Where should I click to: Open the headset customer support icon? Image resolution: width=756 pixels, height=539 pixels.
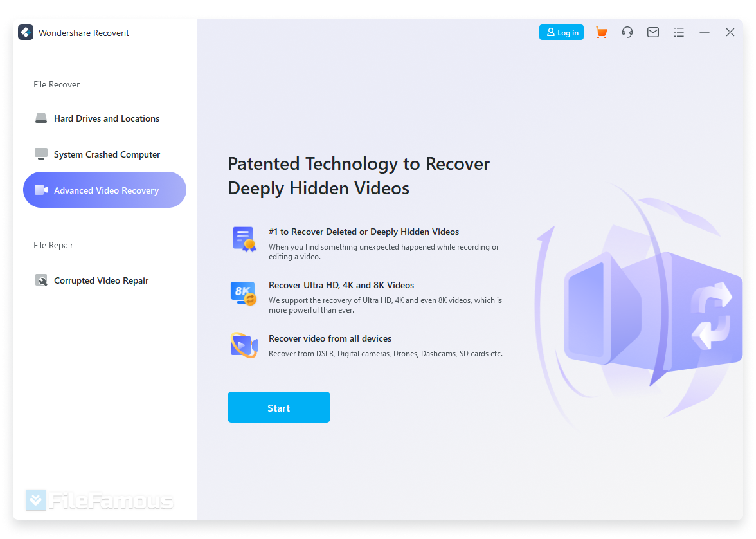pyautogui.click(x=627, y=32)
